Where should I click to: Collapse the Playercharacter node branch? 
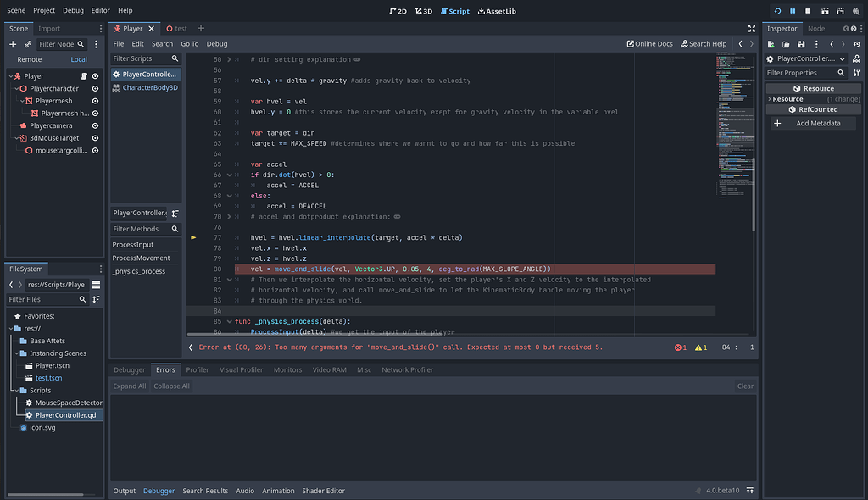(x=18, y=88)
